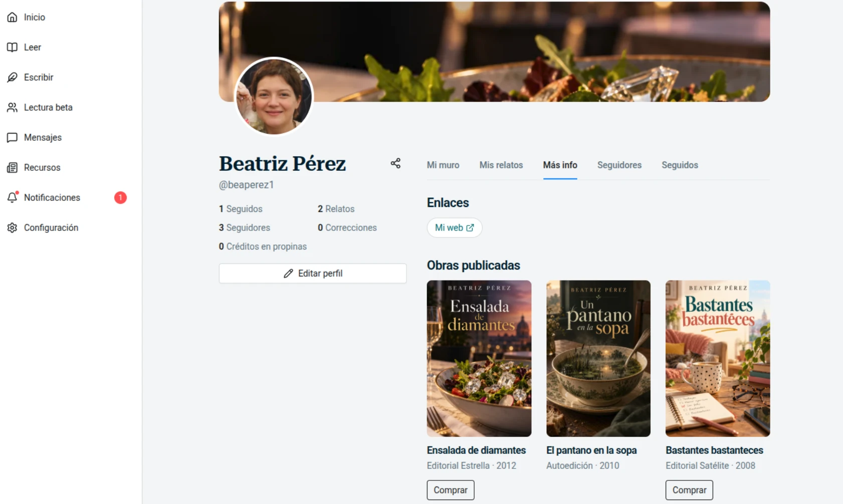Screen dimensions: 843x504
Task: Select the Más info tab
Action: click(560, 165)
